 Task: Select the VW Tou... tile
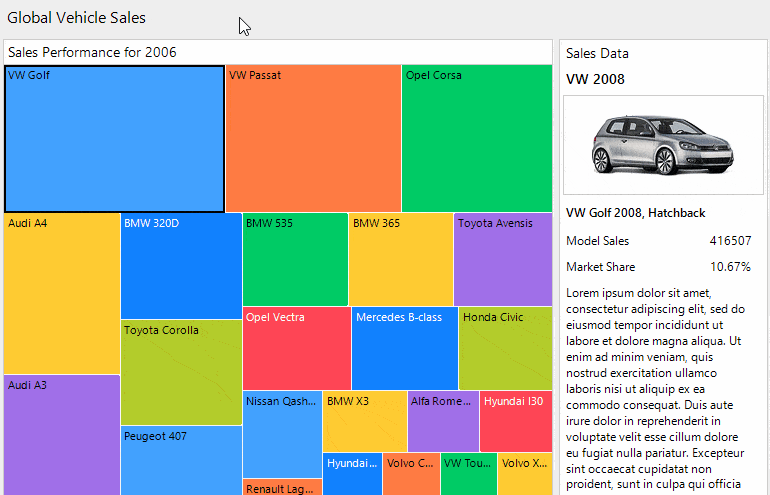469,474
